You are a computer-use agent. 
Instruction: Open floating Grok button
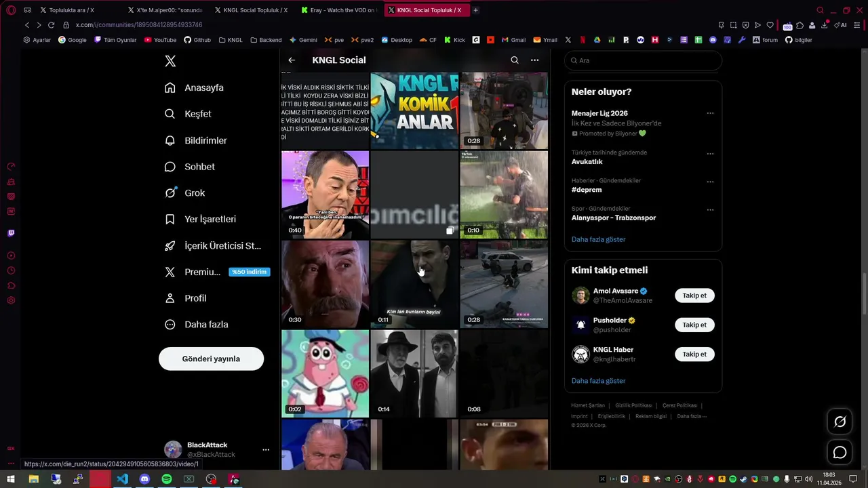click(x=840, y=422)
